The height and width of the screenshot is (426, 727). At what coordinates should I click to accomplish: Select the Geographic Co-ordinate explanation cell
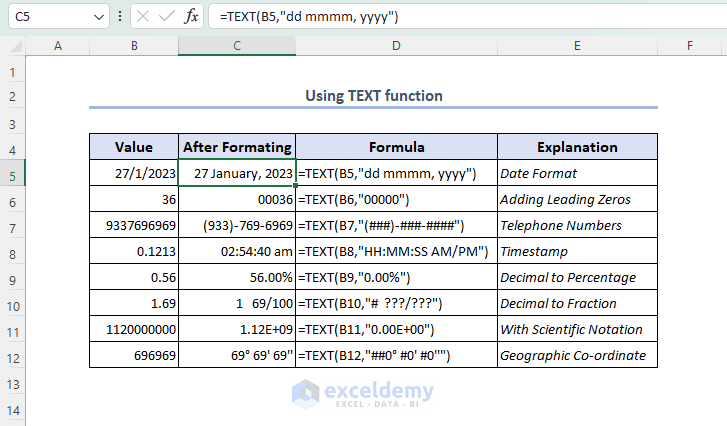[x=577, y=355]
